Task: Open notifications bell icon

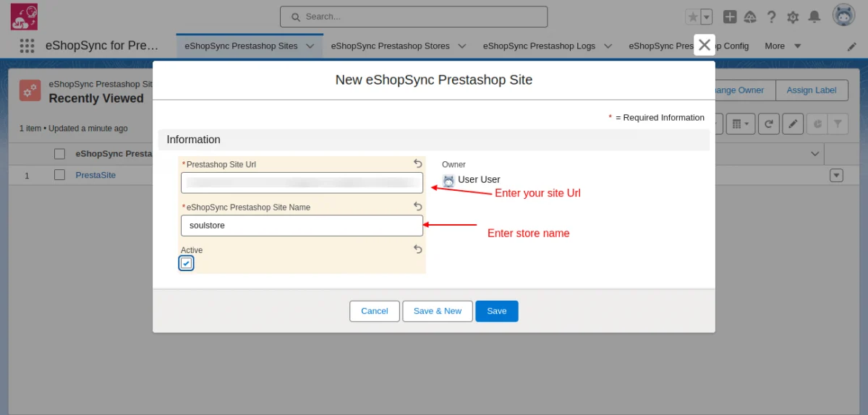Action: click(x=814, y=17)
